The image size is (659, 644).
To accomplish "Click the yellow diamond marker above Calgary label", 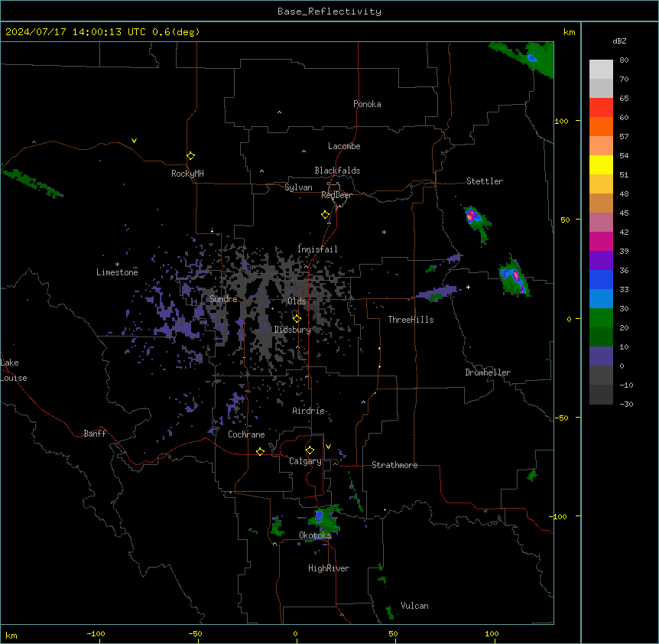I will coord(310,450).
